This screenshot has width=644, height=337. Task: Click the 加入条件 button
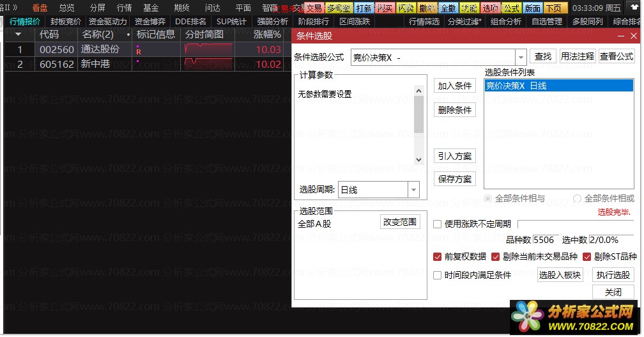click(455, 86)
